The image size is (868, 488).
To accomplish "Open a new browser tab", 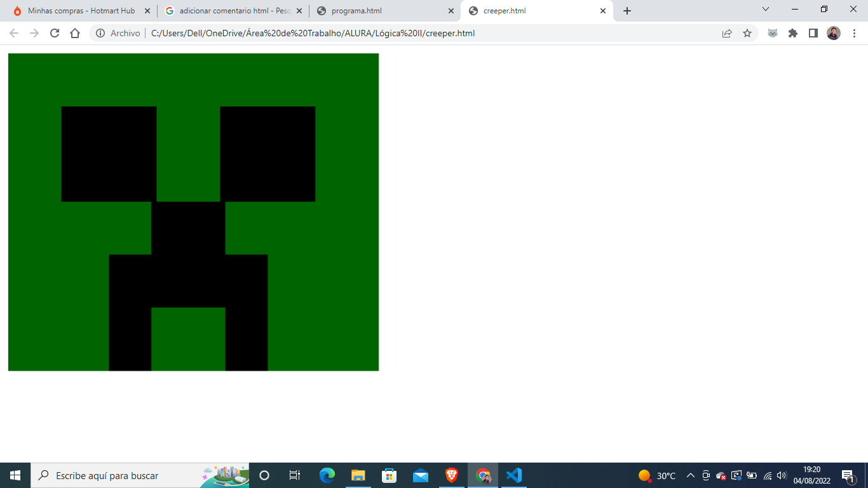I will pyautogui.click(x=627, y=11).
